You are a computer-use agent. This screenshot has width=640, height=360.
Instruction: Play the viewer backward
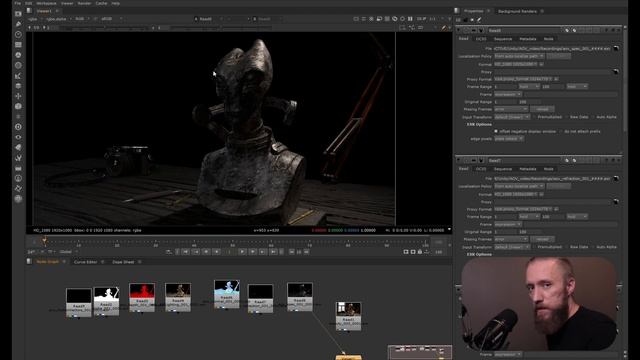[217, 252]
